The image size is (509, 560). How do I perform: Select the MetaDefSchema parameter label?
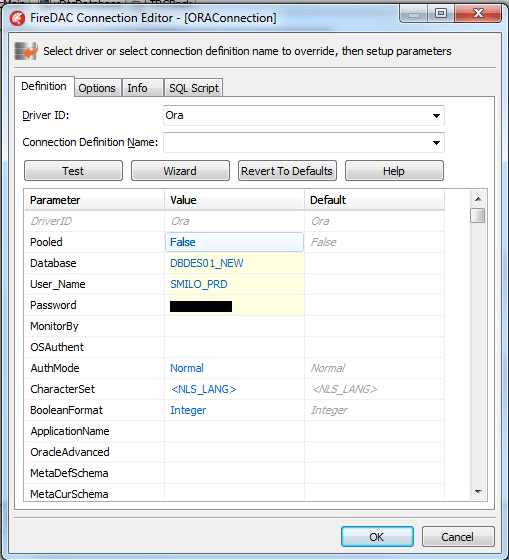[69, 473]
